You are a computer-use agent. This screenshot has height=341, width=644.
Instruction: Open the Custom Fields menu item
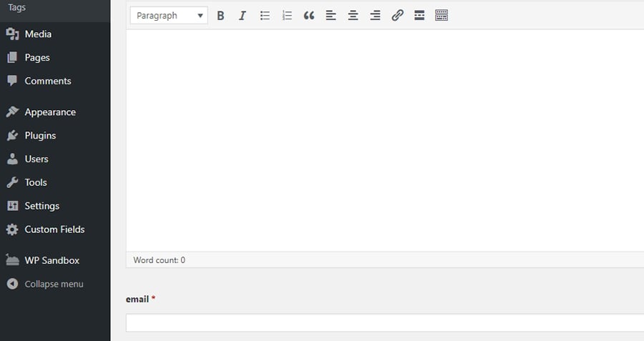(55, 229)
